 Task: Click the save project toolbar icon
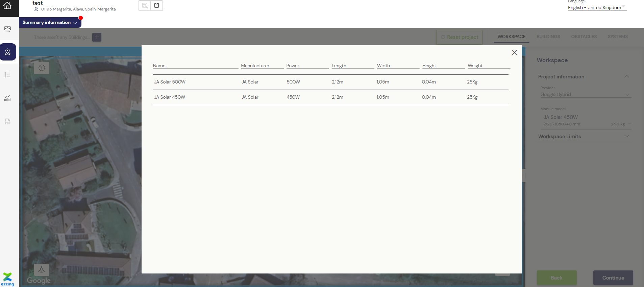coord(145,5)
